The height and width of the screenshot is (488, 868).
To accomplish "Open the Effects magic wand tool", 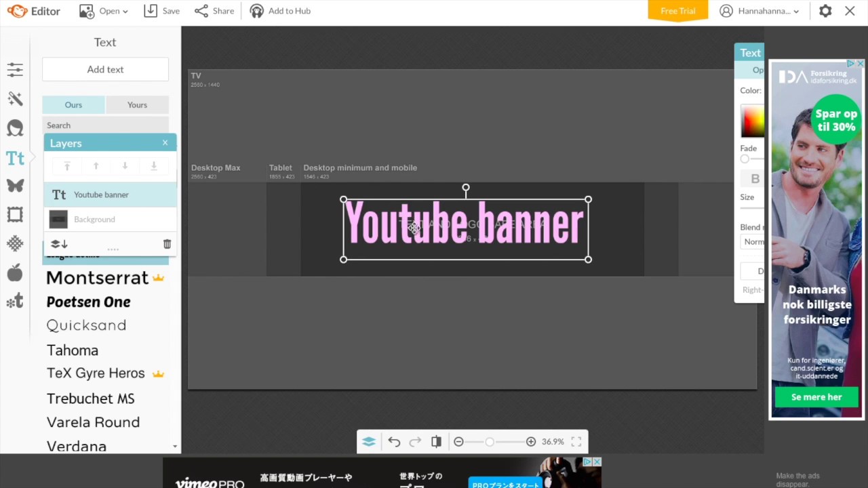I will coord(15,99).
